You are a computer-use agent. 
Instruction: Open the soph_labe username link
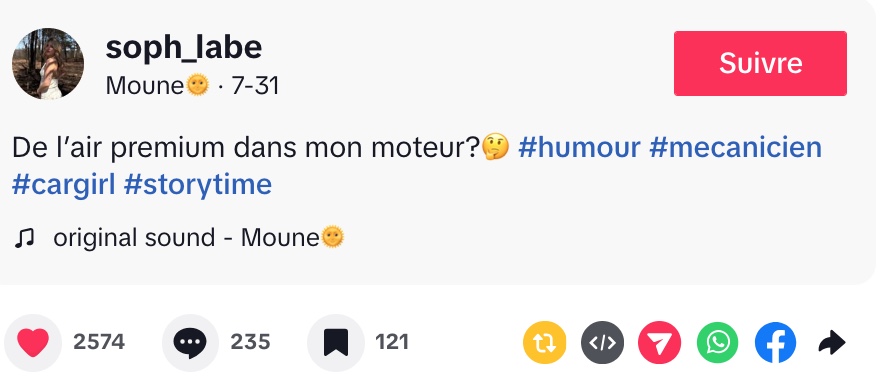[x=183, y=48]
